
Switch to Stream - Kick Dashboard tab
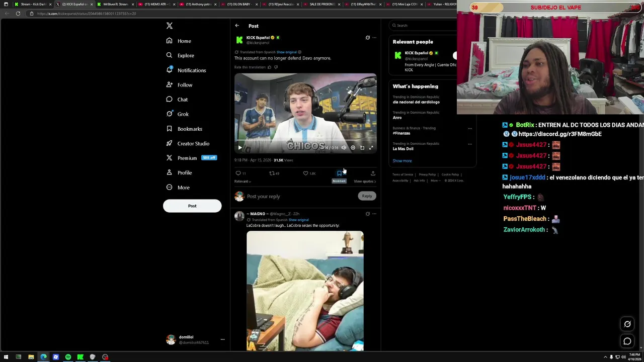pyautogui.click(x=33, y=4)
